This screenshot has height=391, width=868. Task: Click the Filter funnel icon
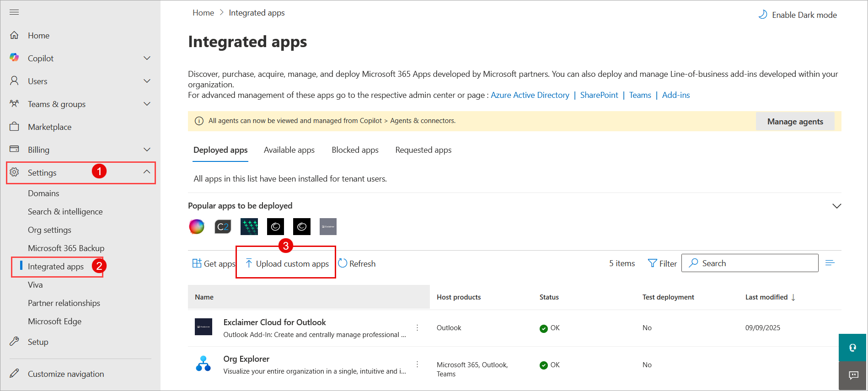(x=652, y=263)
